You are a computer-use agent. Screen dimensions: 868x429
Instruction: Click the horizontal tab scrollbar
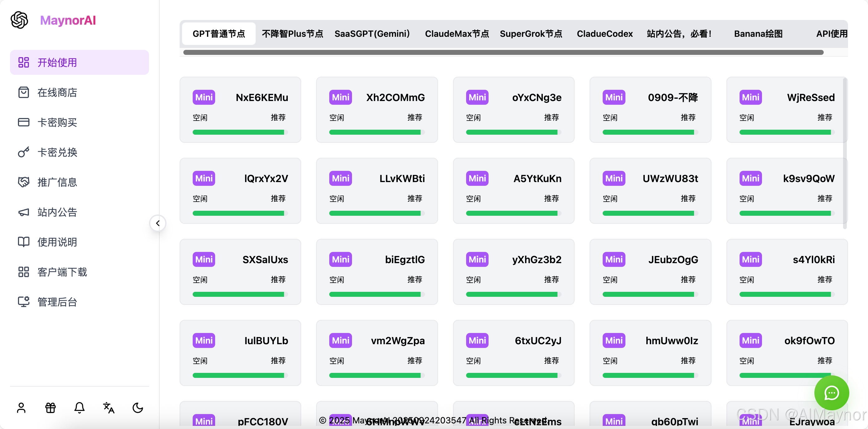click(x=503, y=52)
